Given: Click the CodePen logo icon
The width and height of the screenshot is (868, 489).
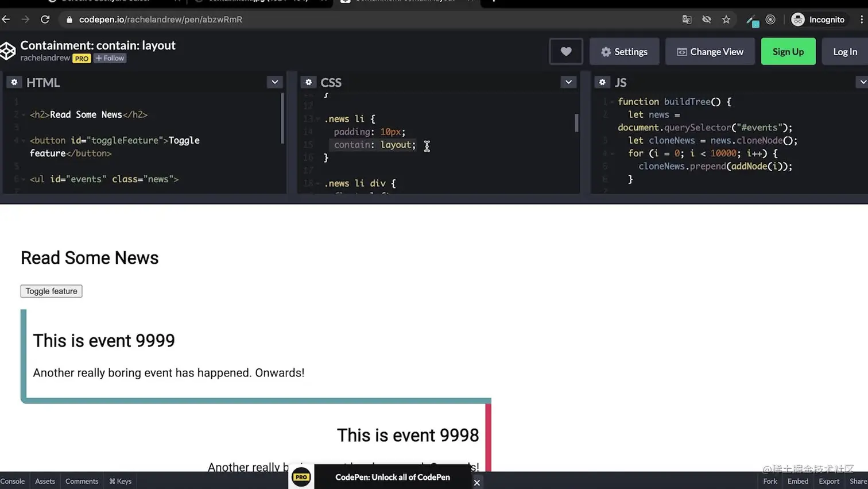Looking at the screenshot, I should coord(7,51).
